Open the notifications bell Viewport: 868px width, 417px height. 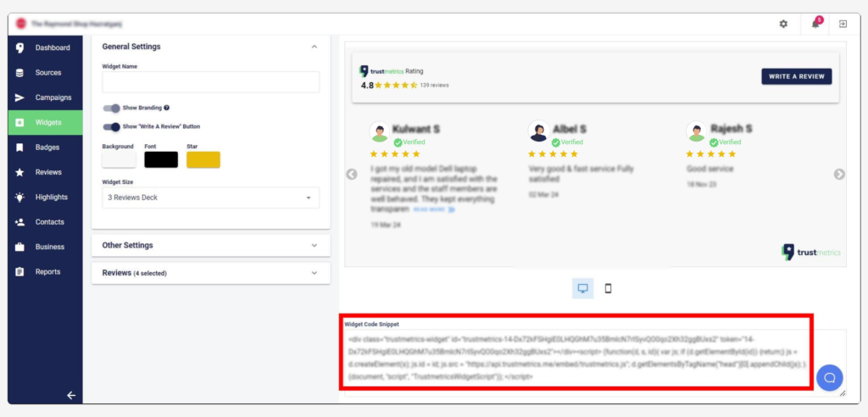(815, 24)
